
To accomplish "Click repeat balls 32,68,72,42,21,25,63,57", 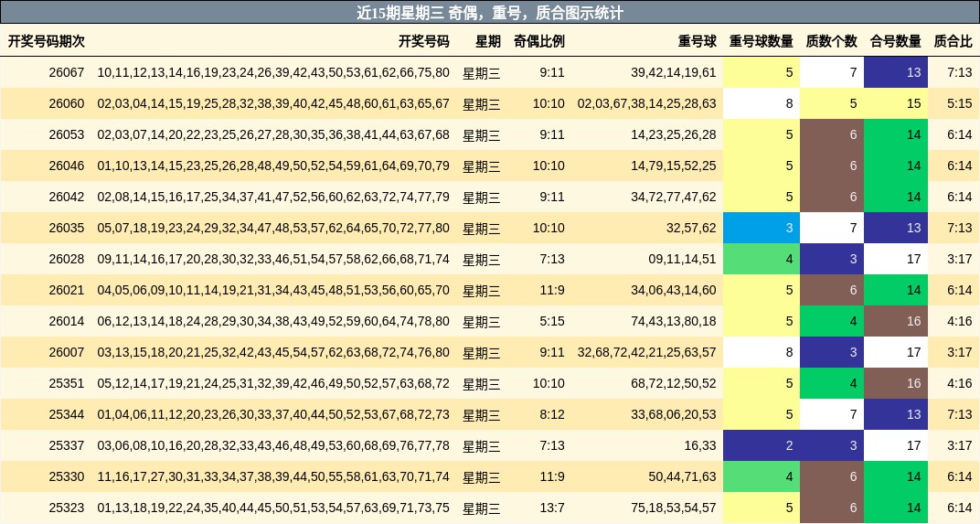I will point(647,353).
